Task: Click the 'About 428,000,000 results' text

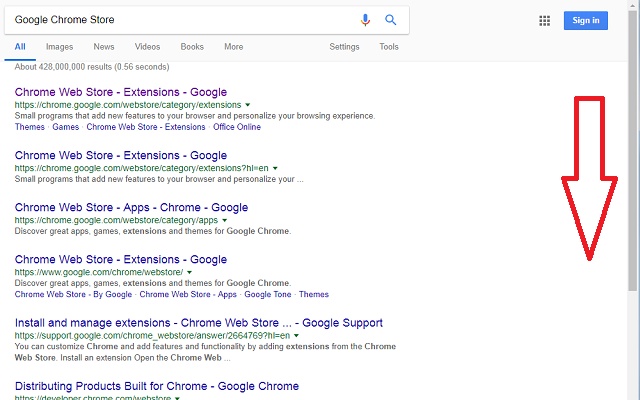Action: coord(92,67)
